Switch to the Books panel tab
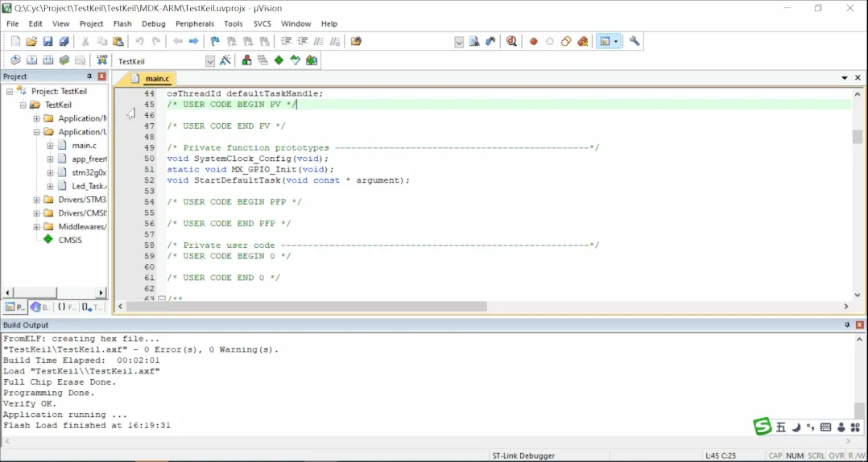 [x=40, y=307]
